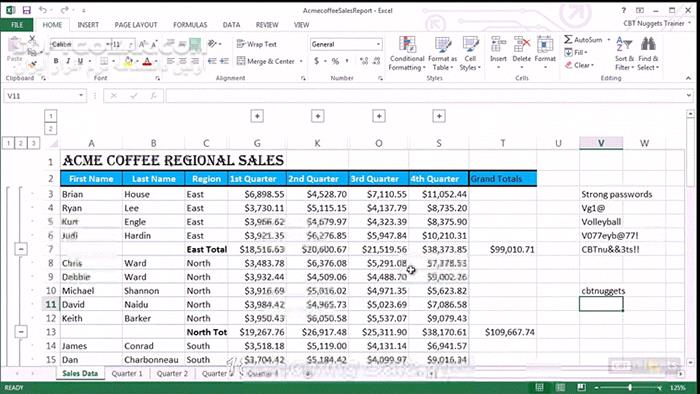Click the Italic formatting icon
This screenshot has width=700, height=394.
[68, 61]
